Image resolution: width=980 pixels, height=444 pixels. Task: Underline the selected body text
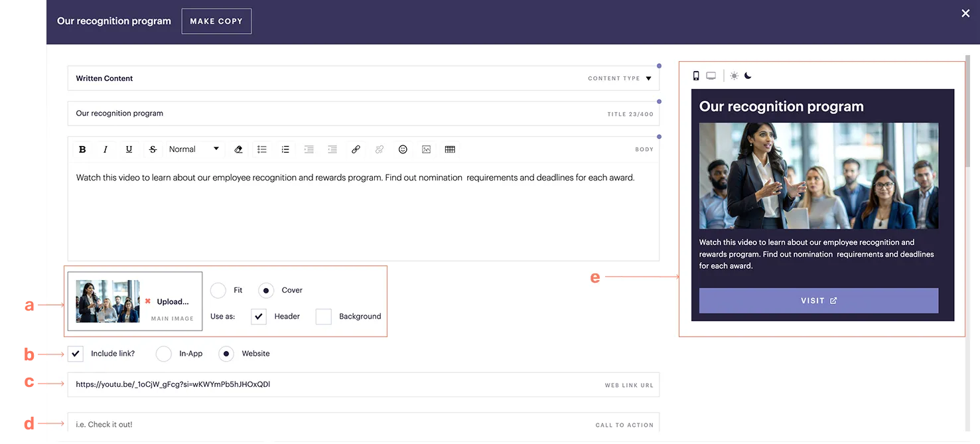point(129,149)
